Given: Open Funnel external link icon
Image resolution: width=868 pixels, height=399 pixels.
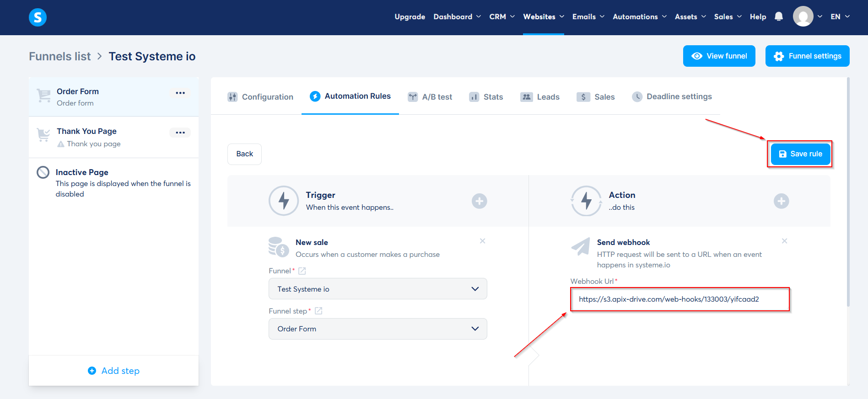Looking at the screenshot, I should tap(302, 271).
